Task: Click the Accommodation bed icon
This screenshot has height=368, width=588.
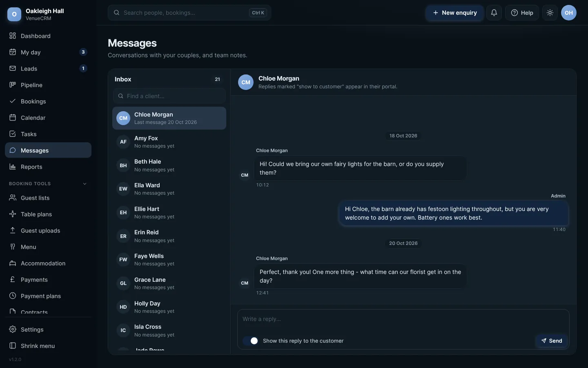Action: point(13,263)
